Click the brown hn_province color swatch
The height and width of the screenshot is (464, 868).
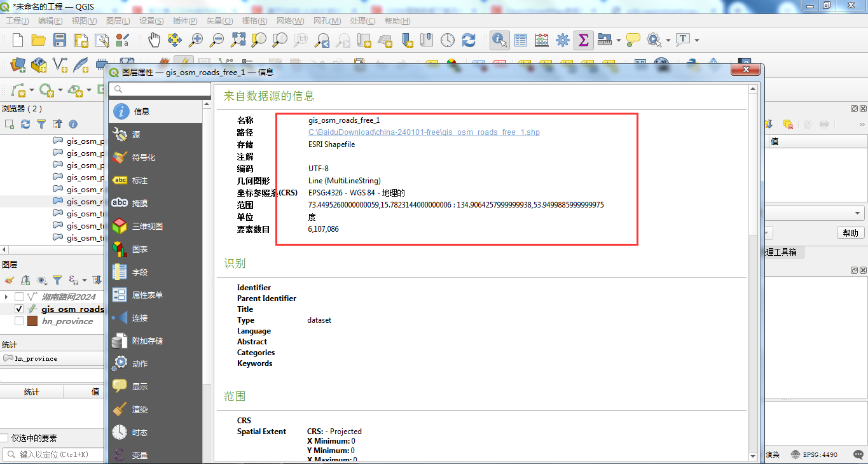pos(32,321)
